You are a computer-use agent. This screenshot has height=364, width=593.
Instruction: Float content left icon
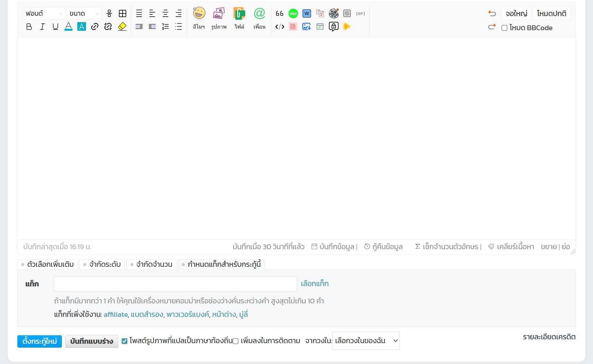tap(139, 27)
